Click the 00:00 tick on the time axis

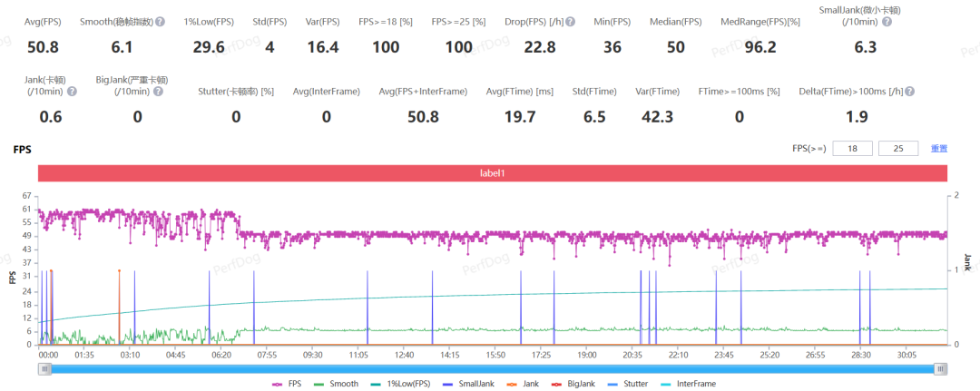48,355
